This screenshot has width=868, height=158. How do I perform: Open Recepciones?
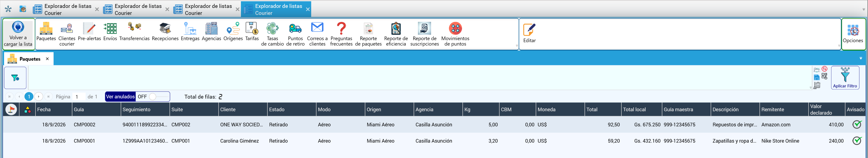point(165,32)
